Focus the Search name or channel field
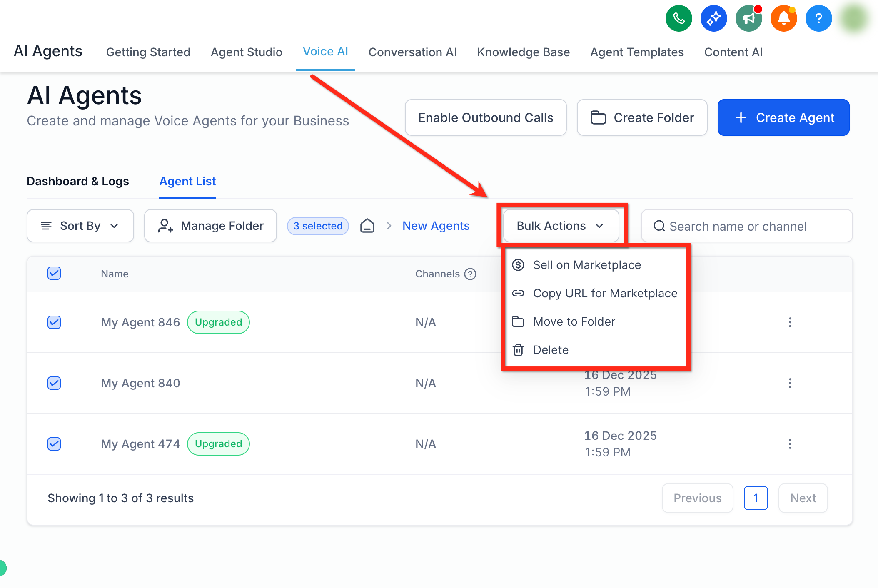This screenshot has height=588, width=878. pos(747,226)
